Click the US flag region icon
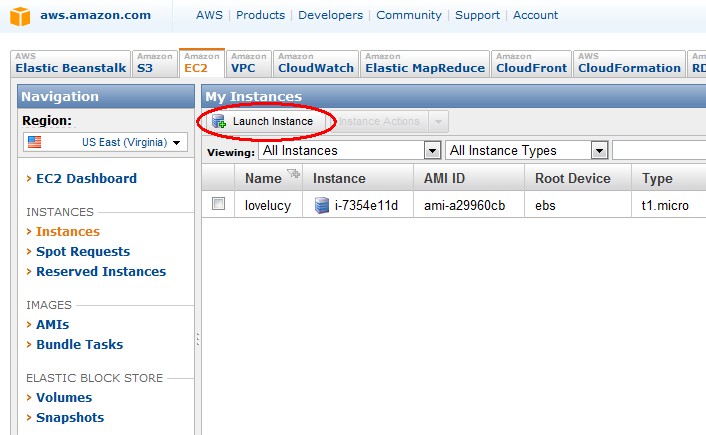706x435 pixels. pyautogui.click(x=35, y=142)
